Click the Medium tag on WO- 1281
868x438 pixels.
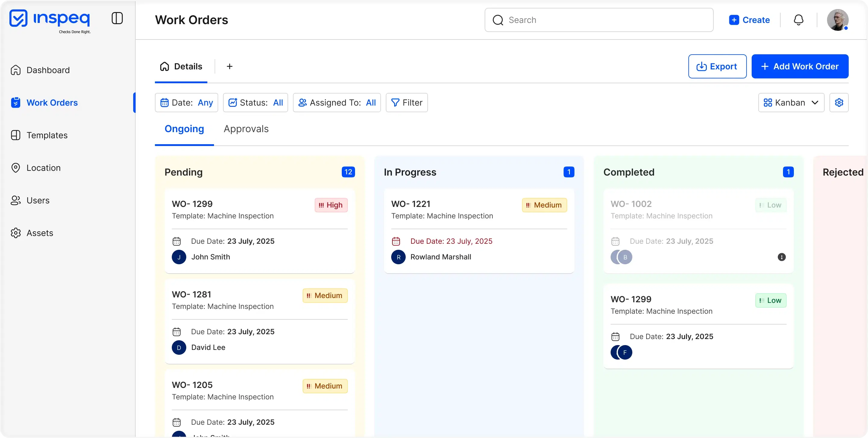(x=325, y=296)
